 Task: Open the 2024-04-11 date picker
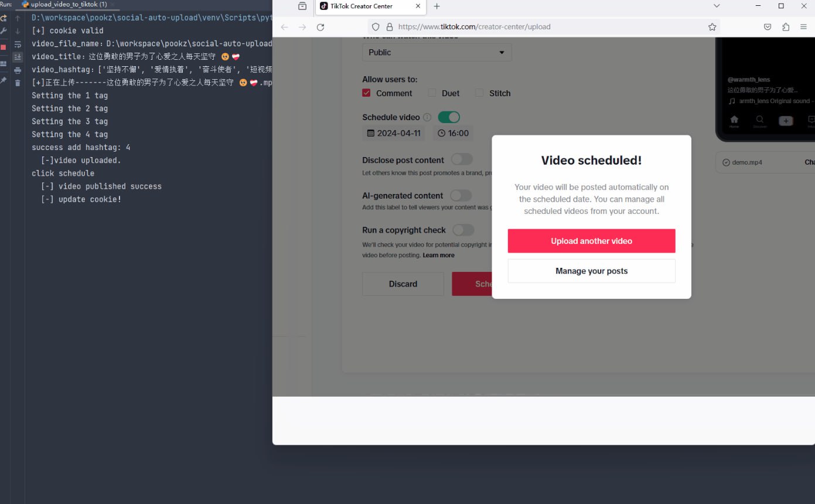click(x=394, y=133)
